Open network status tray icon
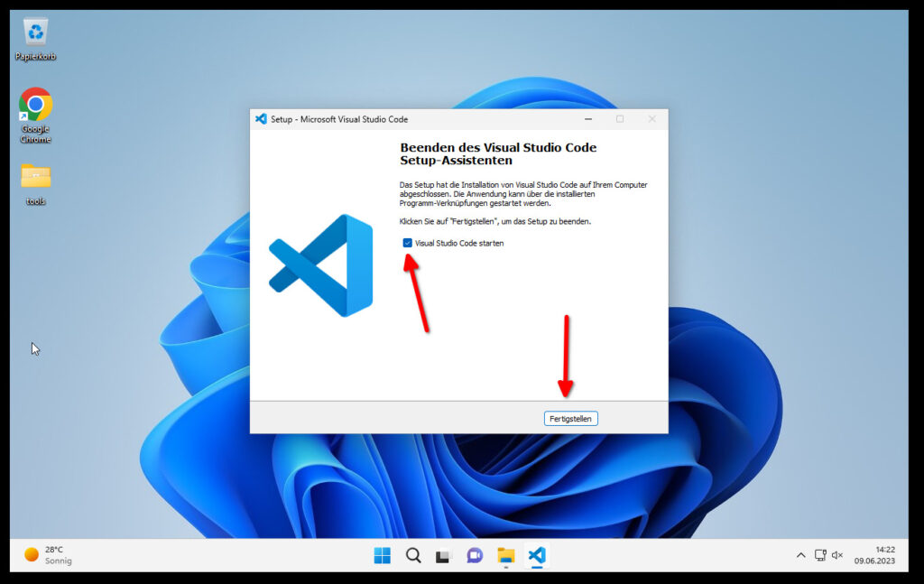 pos(820,555)
